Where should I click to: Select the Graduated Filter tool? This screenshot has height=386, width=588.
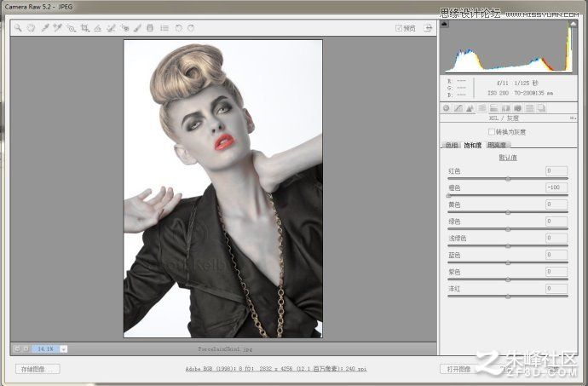click(x=150, y=28)
